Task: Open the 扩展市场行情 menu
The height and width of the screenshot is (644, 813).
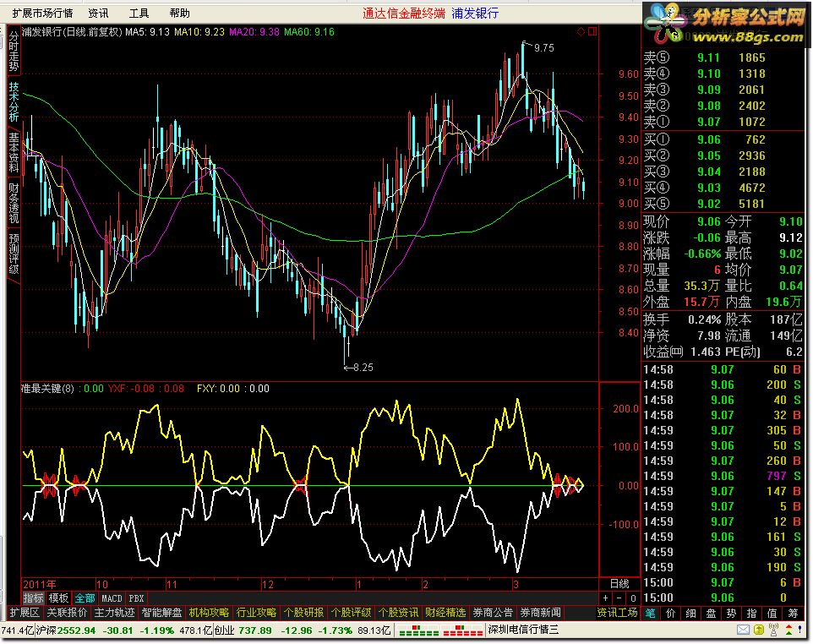Action: pyautogui.click(x=42, y=13)
